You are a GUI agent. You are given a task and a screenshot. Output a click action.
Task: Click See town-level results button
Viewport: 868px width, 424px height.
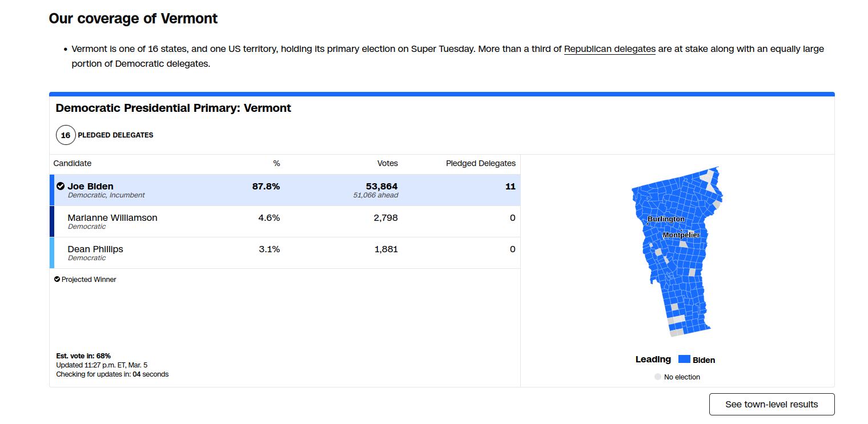771,404
